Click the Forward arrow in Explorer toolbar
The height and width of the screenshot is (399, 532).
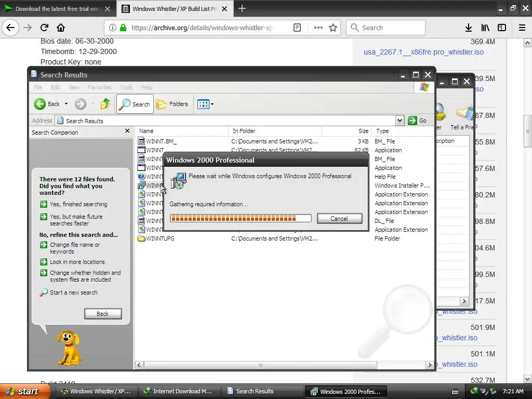point(81,104)
